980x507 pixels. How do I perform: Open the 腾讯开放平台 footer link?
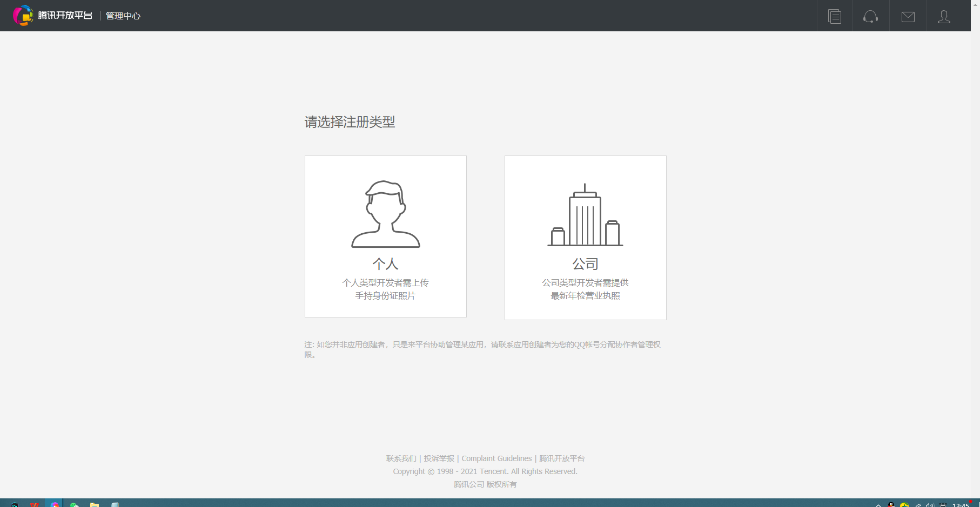point(562,458)
